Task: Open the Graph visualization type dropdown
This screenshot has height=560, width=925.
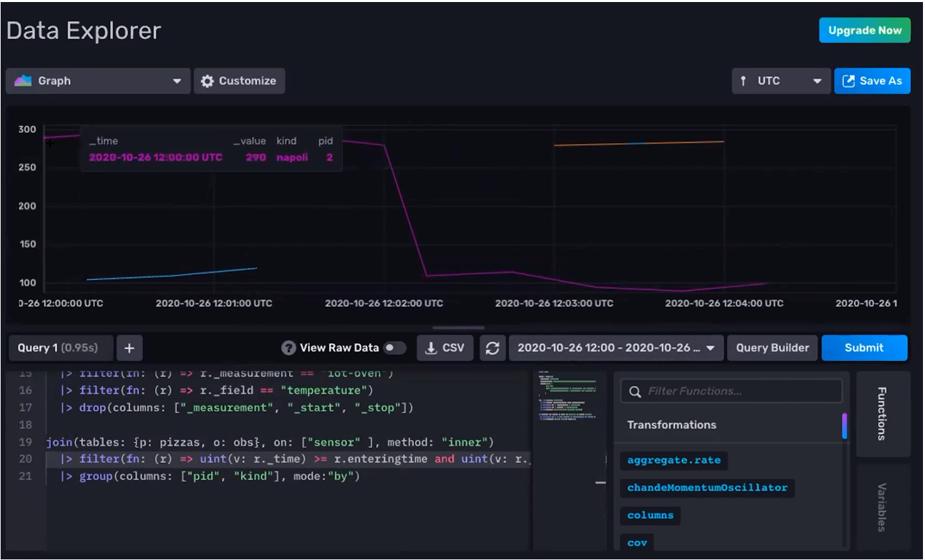Action: tap(97, 80)
